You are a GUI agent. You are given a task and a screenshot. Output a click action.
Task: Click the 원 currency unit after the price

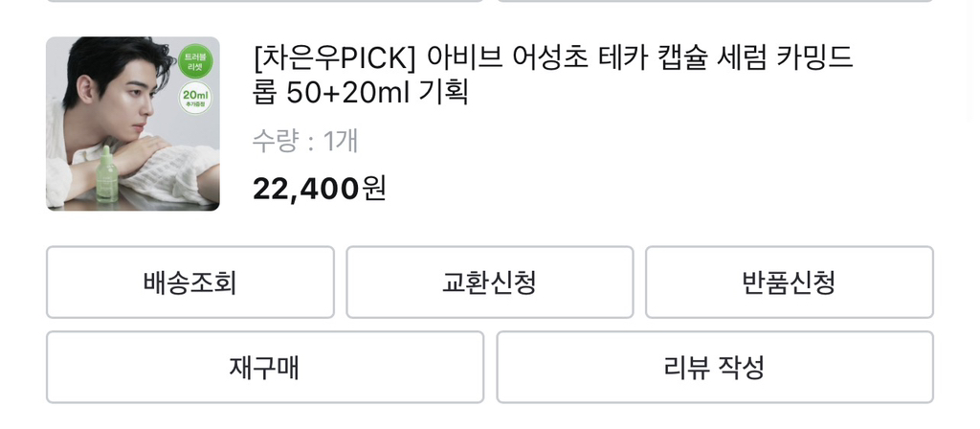tap(374, 189)
